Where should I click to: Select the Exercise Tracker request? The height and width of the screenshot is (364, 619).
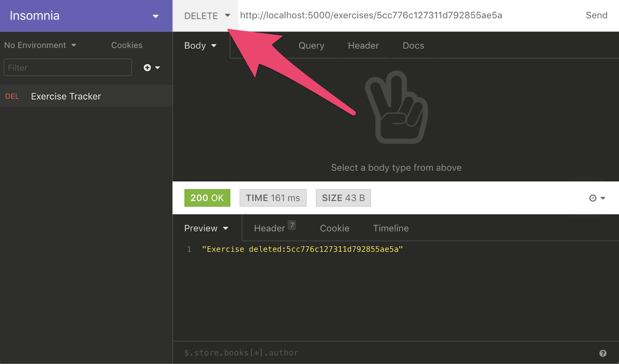(86, 96)
